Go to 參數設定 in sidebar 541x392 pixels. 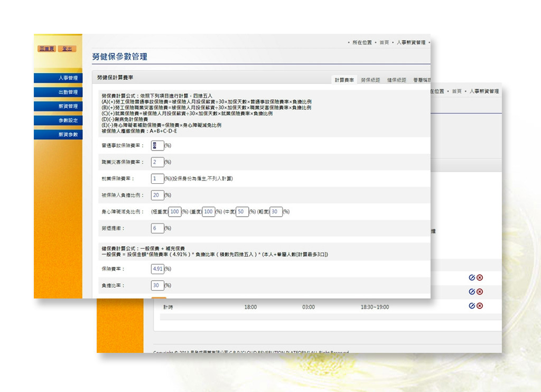58,120
